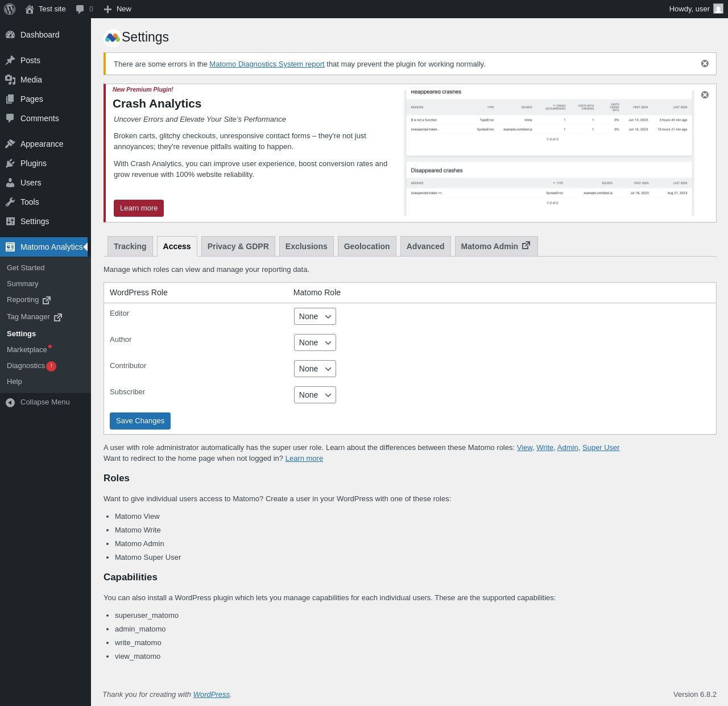Open the Geolocation tab
The height and width of the screenshot is (706, 728).
(x=367, y=246)
